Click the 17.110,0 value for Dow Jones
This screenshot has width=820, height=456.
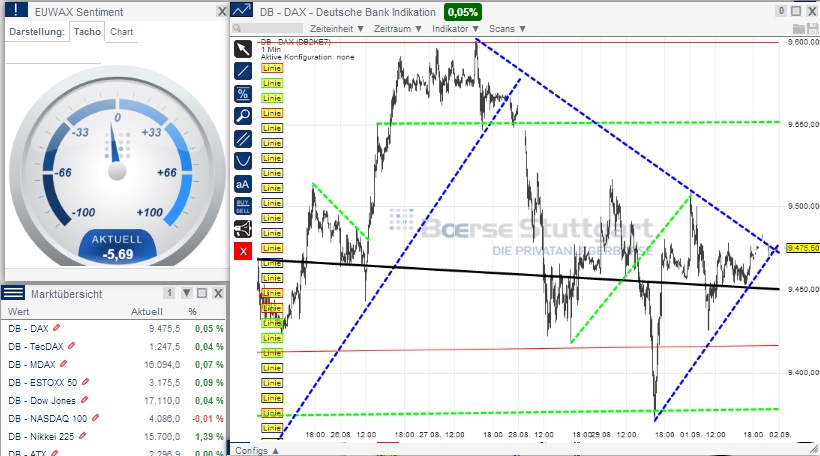click(x=162, y=401)
